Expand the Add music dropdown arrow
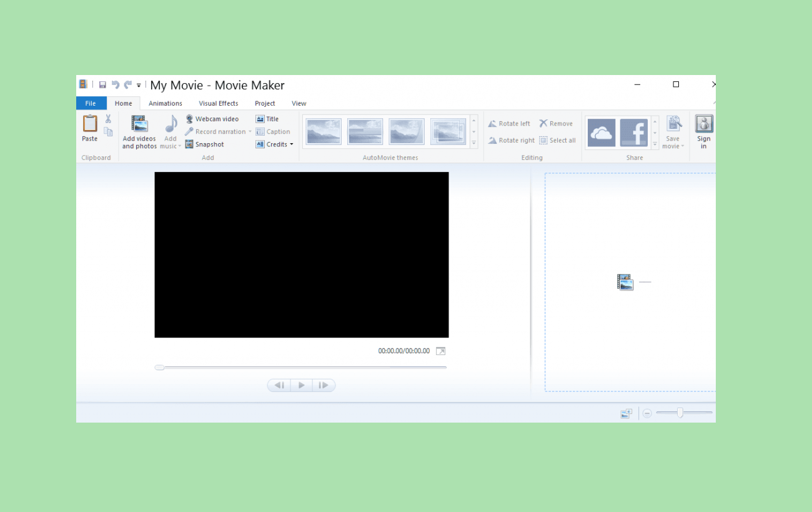The width and height of the screenshot is (812, 512). [x=179, y=146]
